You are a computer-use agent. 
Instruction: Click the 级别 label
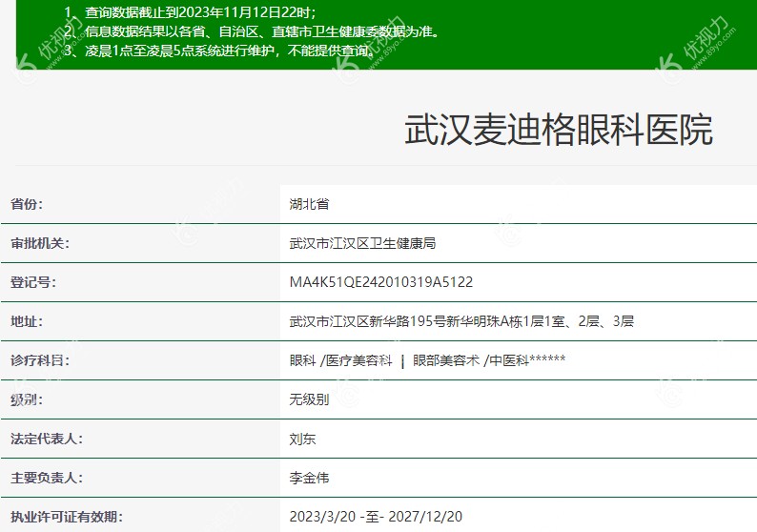(x=27, y=399)
